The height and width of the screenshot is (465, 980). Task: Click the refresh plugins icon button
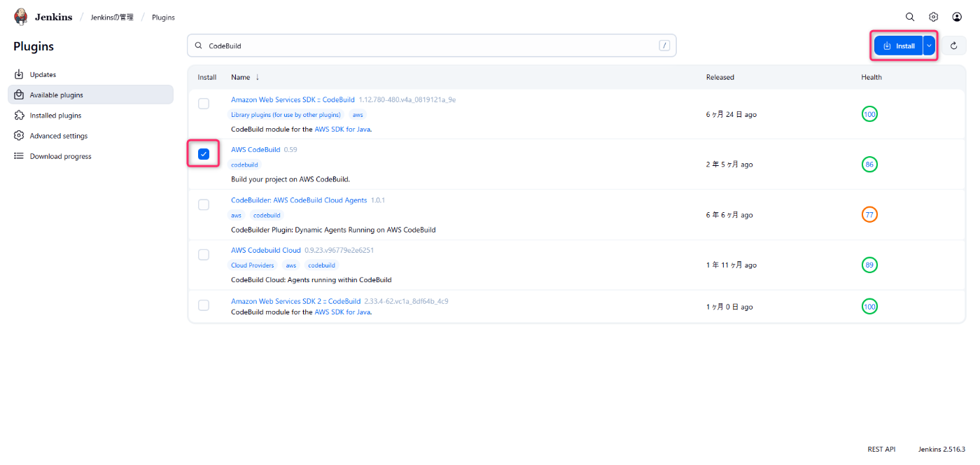point(953,46)
